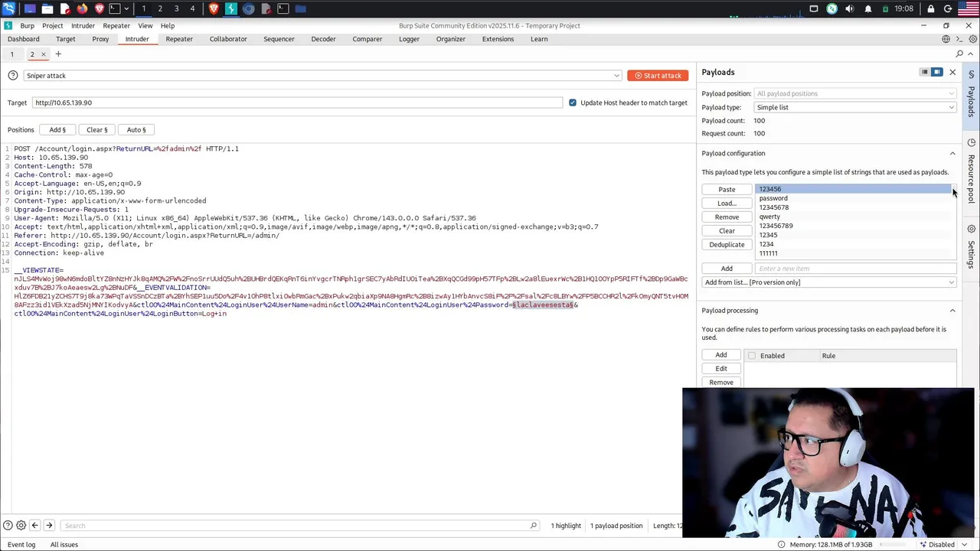Image resolution: width=980 pixels, height=551 pixels.
Task: Click the Auto § button
Action: 136,130
